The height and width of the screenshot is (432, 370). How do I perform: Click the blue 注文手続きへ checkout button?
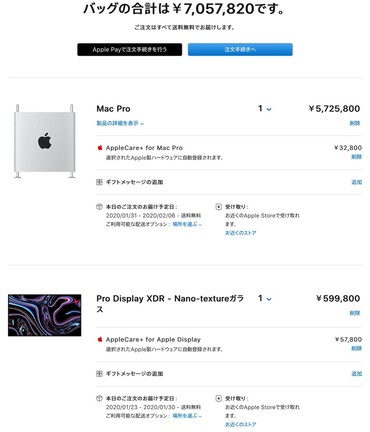(x=240, y=50)
